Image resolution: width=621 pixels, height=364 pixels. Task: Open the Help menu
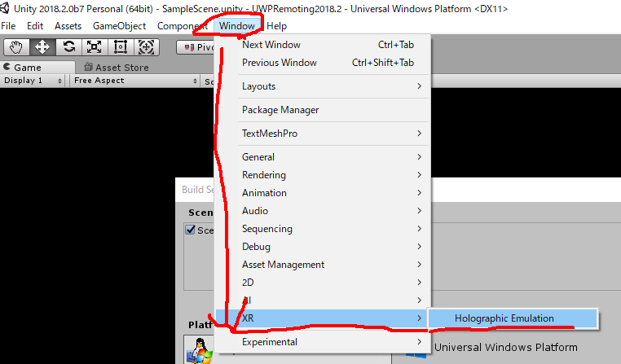[x=276, y=26]
